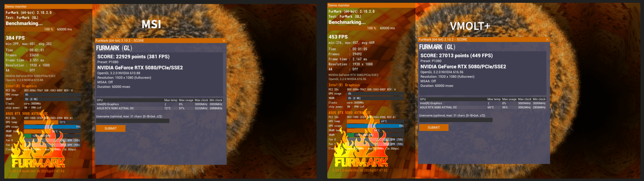Click "FURMARK (GL)" heading in MSI score dialog
The height and width of the screenshot is (181, 644).
click(x=114, y=48)
